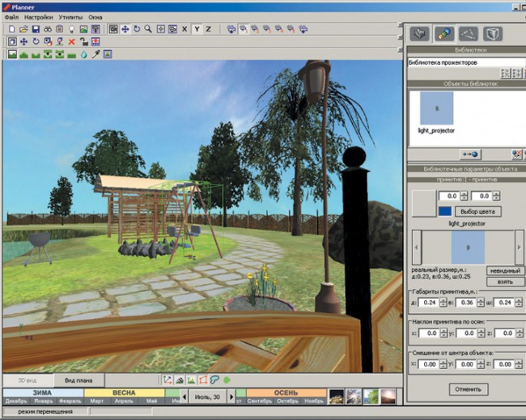Click the red X delete icon
Image resolution: width=526 pixels, height=420 pixels.
(x=71, y=42)
